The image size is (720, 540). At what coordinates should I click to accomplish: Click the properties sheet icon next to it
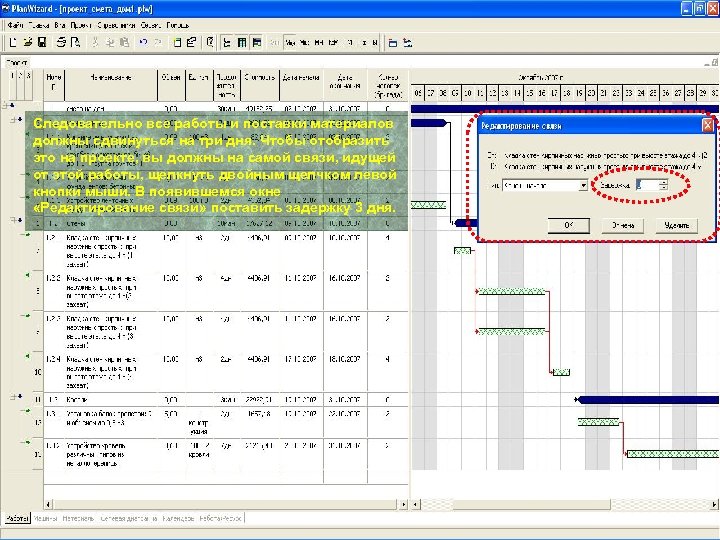point(191,42)
